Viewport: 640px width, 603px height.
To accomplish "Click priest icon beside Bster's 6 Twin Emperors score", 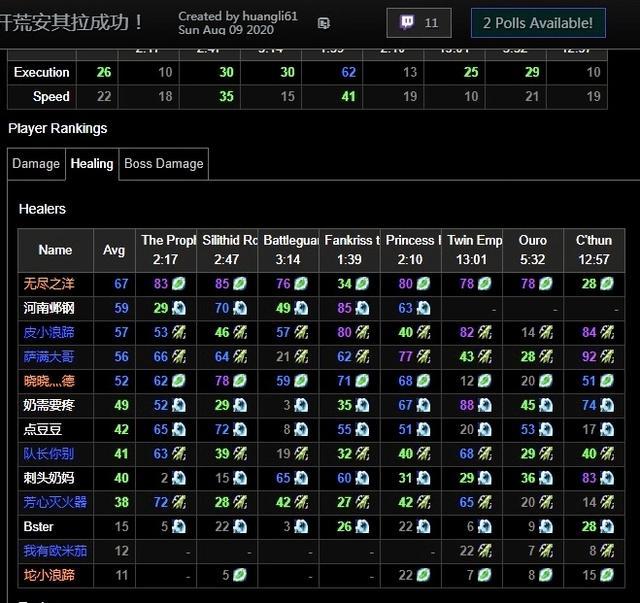I will coord(485,527).
